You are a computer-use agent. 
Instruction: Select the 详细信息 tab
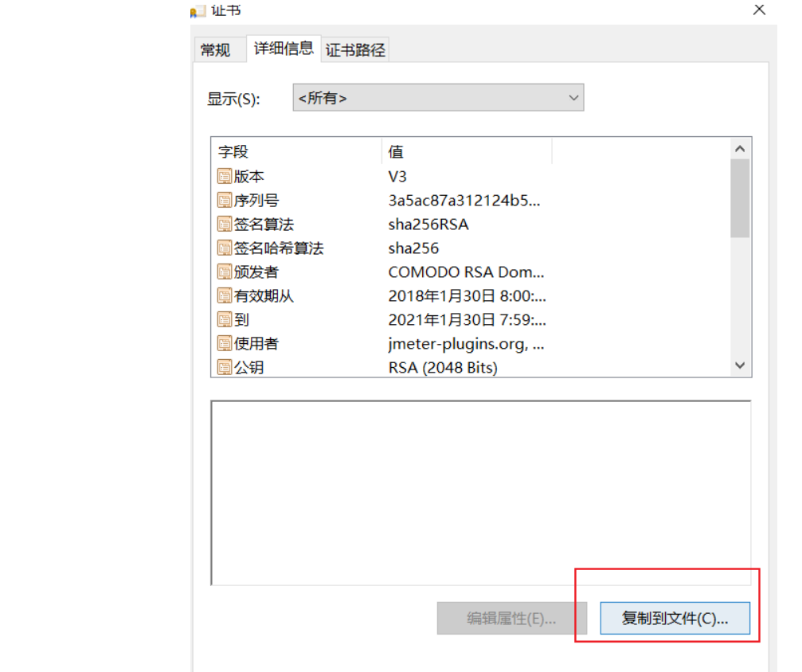(284, 49)
